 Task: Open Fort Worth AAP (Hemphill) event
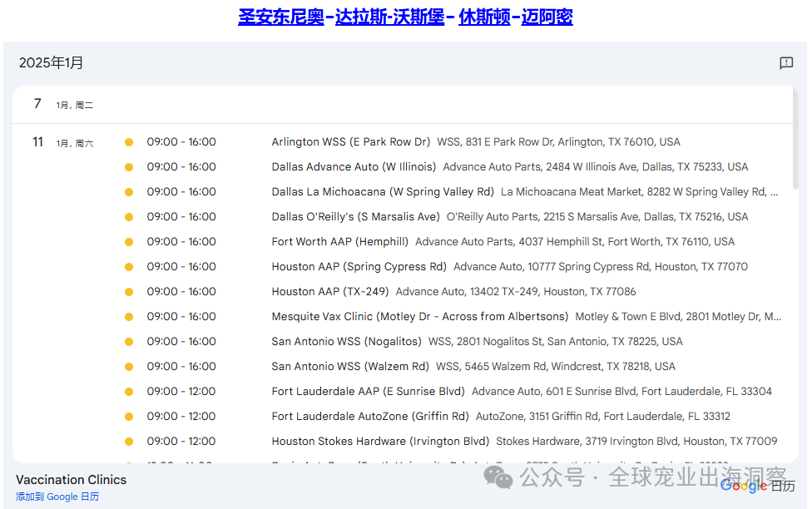(x=340, y=242)
